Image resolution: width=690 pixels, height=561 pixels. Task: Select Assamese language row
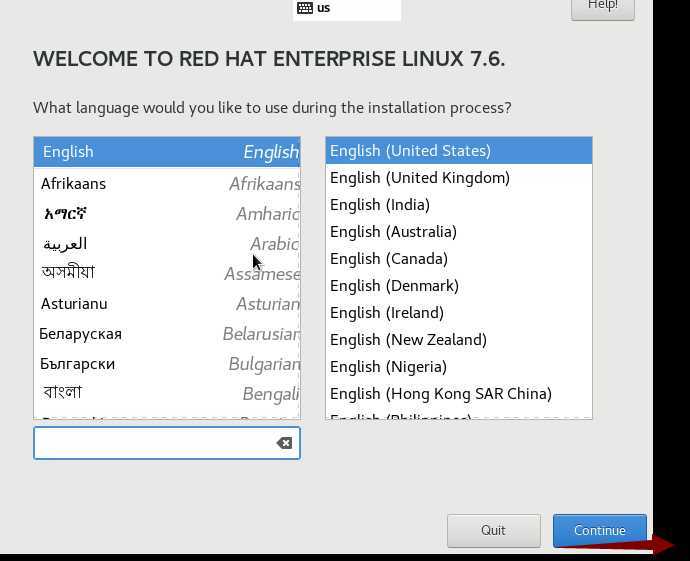[x=167, y=273]
